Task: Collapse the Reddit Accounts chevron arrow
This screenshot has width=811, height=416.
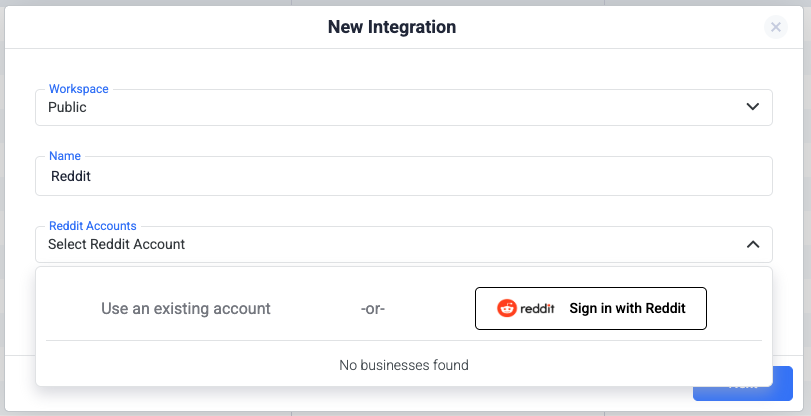Action: click(753, 244)
